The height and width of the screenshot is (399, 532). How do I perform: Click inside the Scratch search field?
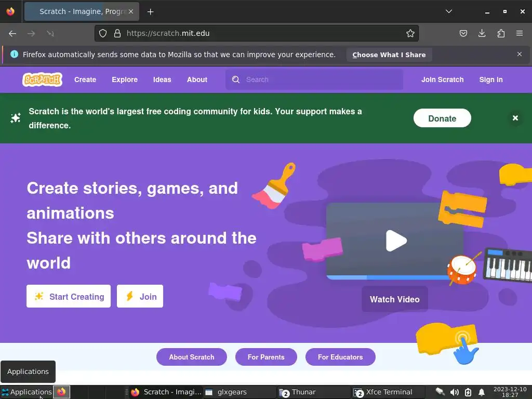(x=314, y=79)
